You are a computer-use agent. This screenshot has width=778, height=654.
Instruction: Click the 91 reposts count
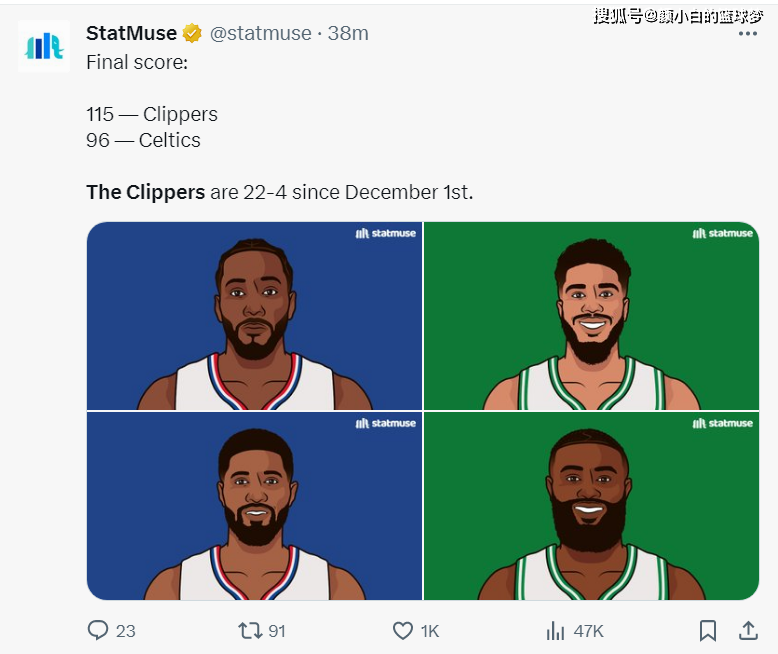(x=277, y=631)
